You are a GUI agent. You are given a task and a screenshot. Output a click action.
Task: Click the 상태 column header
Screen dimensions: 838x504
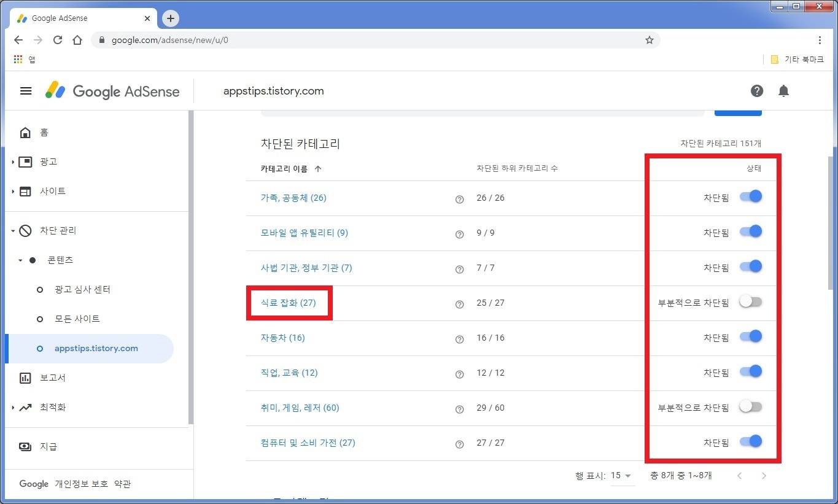pos(754,168)
